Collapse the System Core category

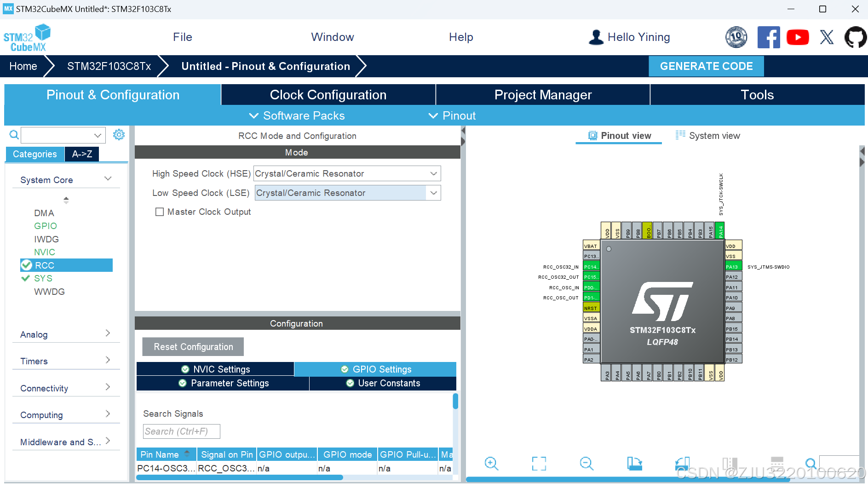click(x=66, y=180)
